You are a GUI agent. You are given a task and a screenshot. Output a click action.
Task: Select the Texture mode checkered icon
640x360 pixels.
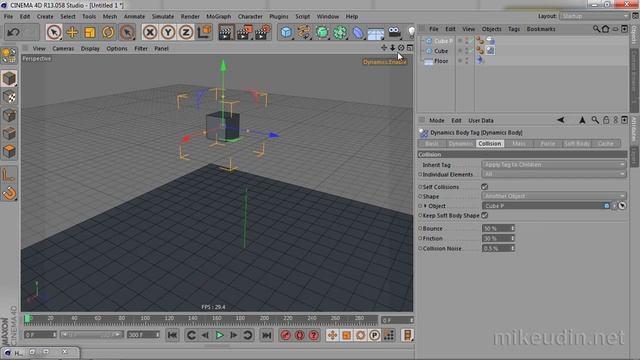pos(9,97)
